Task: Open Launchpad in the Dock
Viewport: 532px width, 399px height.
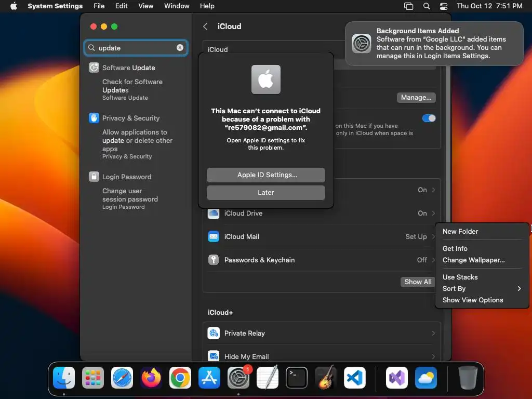Action: point(93,378)
